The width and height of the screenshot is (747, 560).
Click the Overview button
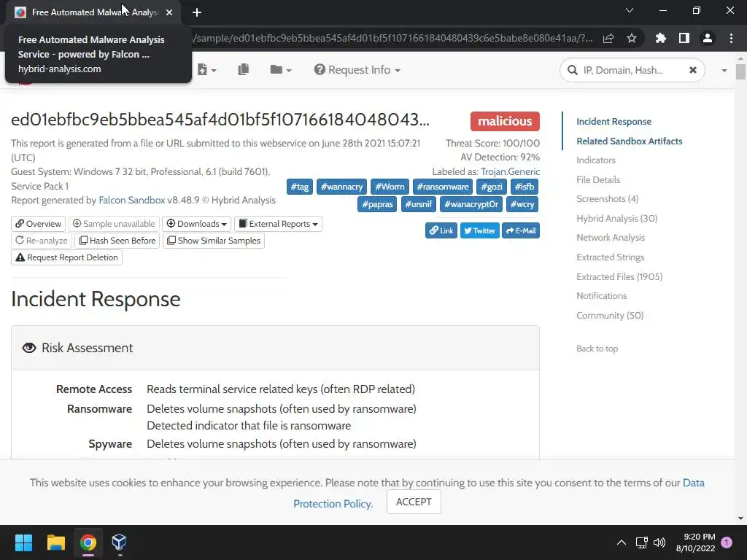click(x=38, y=224)
